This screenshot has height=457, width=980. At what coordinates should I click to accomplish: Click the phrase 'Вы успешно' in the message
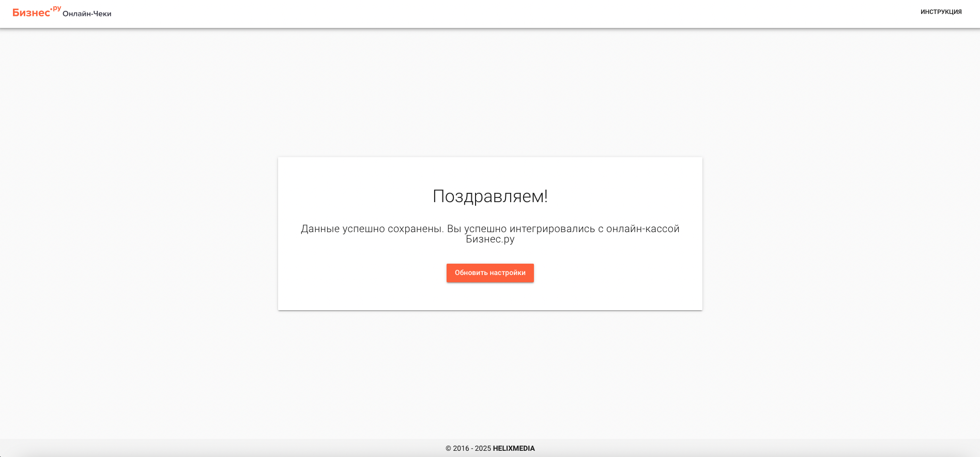(x=477, y=229)
